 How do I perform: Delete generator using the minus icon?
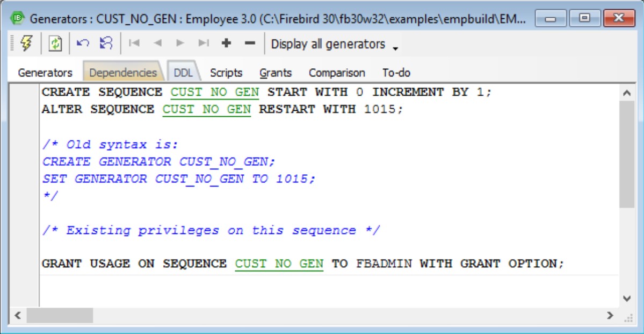point(250,44)
